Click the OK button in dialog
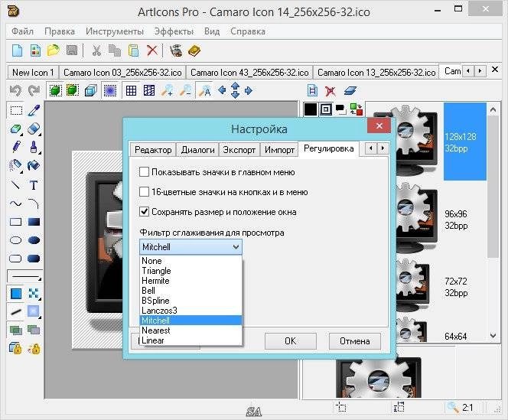508x420 pixels. pyautogui.click(x=290, y=341)
